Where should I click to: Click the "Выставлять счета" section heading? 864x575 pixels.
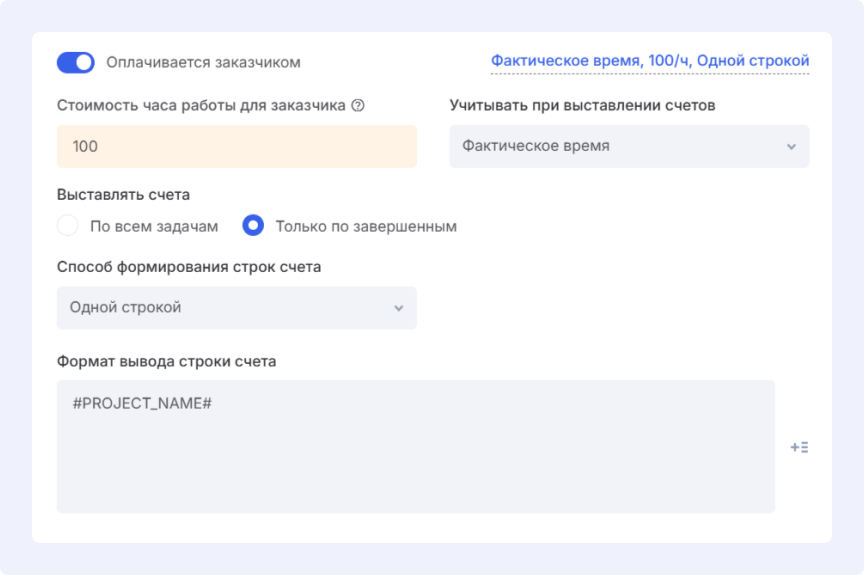[x=123, y=194]
